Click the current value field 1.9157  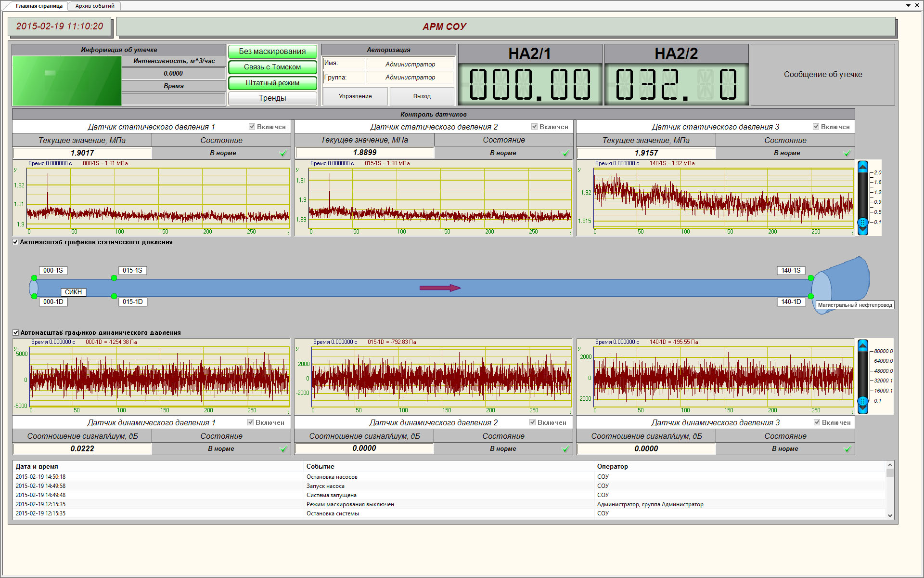pos(646,153)
